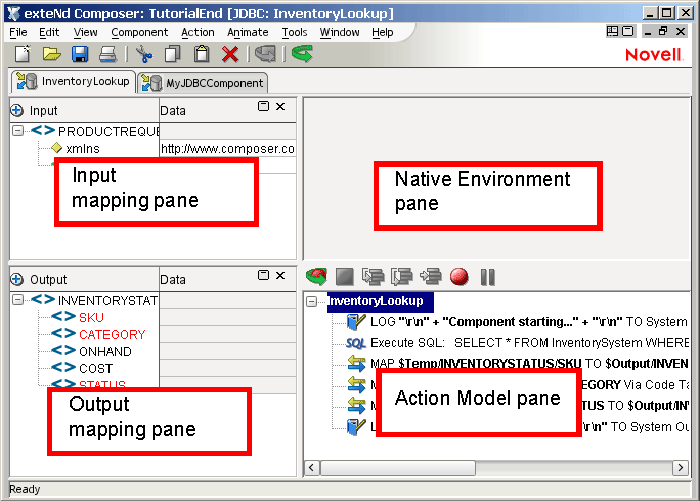Click the Paste clipboard icon
Viewport: 700px width, 501px height.
tap(201, 54)
